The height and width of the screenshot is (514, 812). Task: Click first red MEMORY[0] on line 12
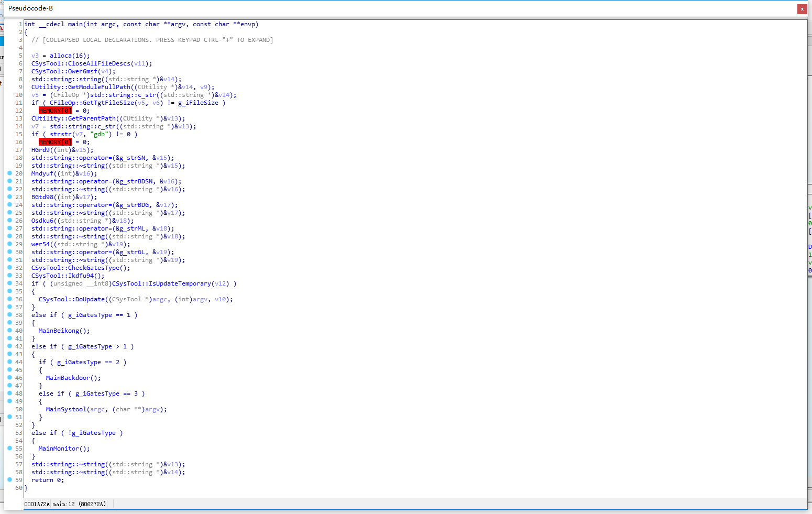tap(55, 111)
